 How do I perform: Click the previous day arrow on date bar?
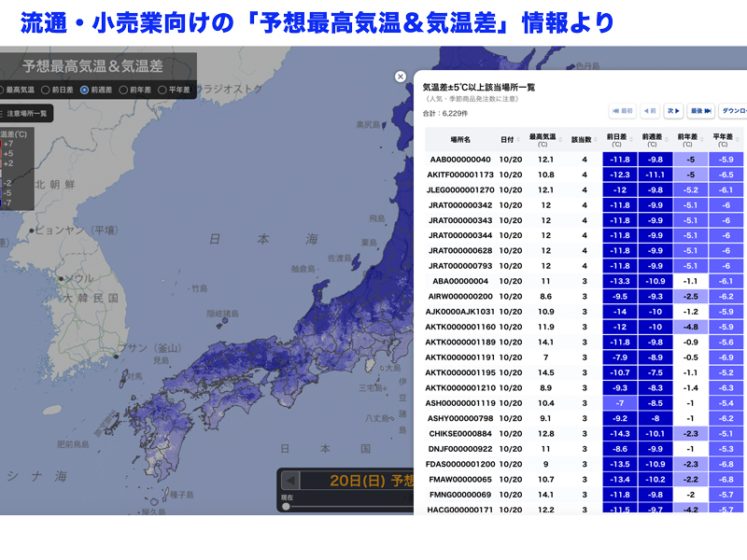[x=290, y=481]
